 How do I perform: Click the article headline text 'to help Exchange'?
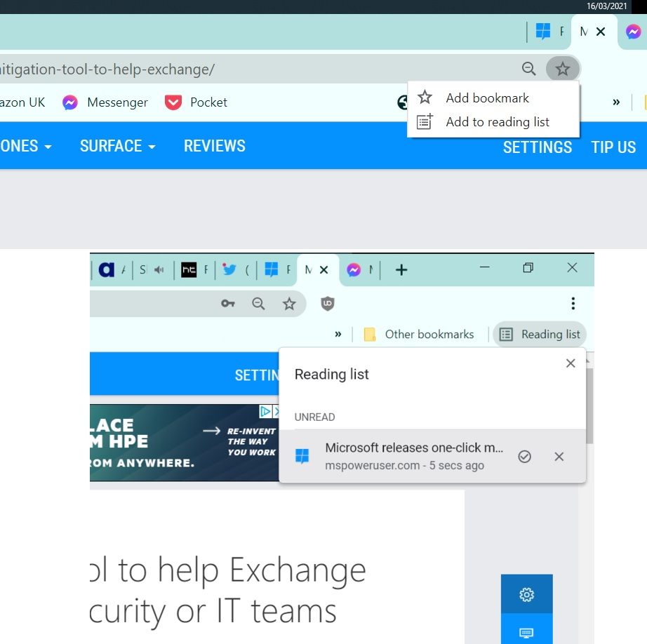[x=242, y=570]
